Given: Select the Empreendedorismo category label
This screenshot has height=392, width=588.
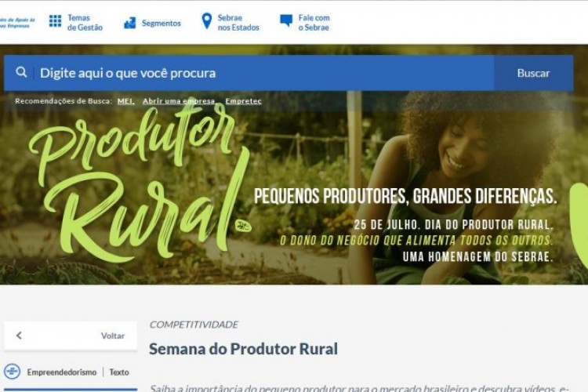Looking at the screenshot, I should click(x=62, y=372).
